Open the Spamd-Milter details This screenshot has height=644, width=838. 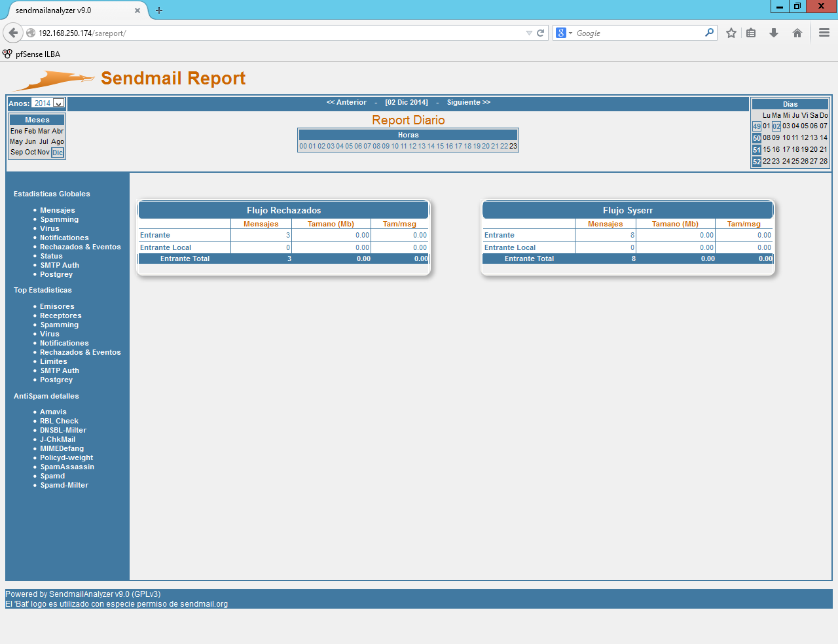point(64,485)
